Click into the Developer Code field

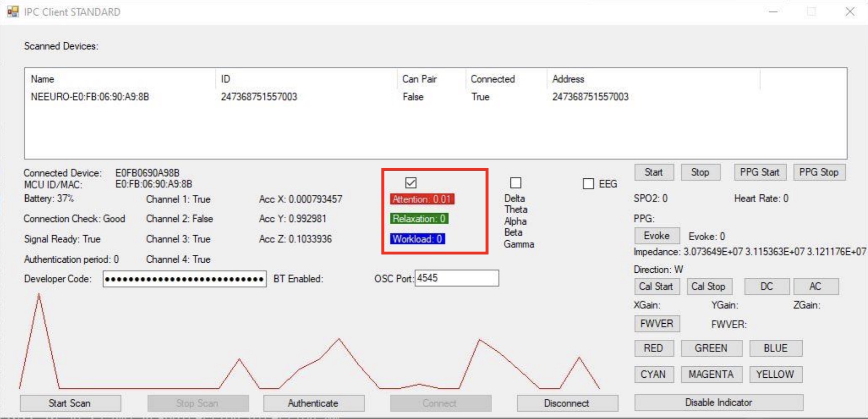(x=184, y=279)
